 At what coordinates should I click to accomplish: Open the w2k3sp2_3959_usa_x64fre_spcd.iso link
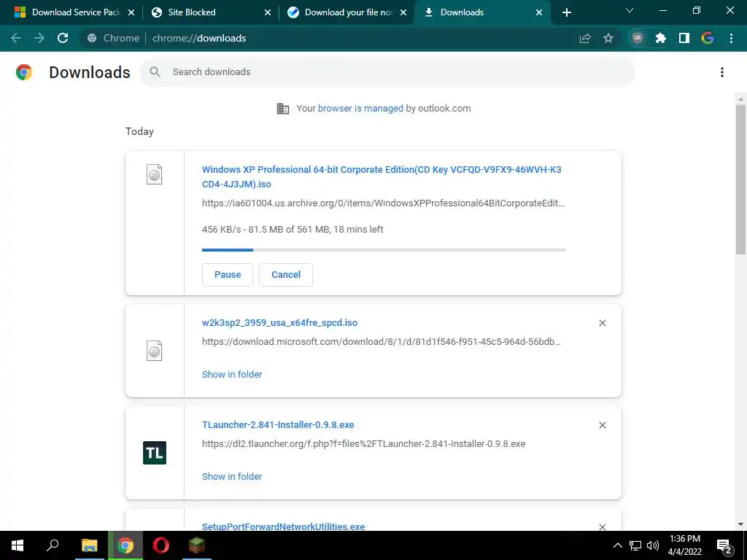tap(279, 323)
